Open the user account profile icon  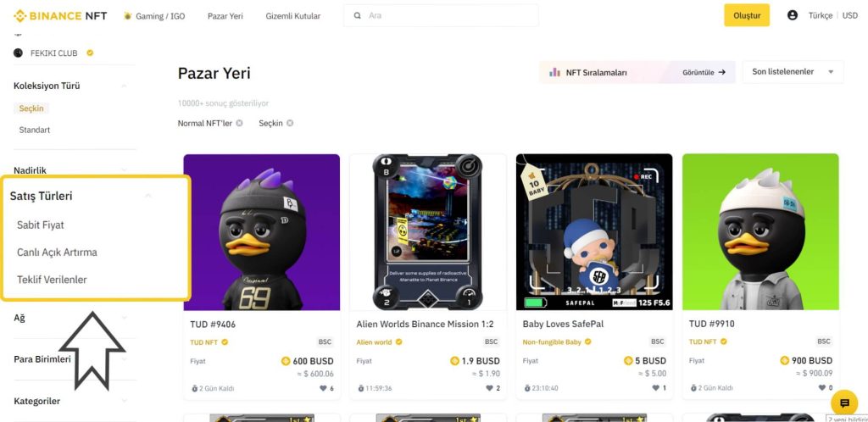[793, 15]
